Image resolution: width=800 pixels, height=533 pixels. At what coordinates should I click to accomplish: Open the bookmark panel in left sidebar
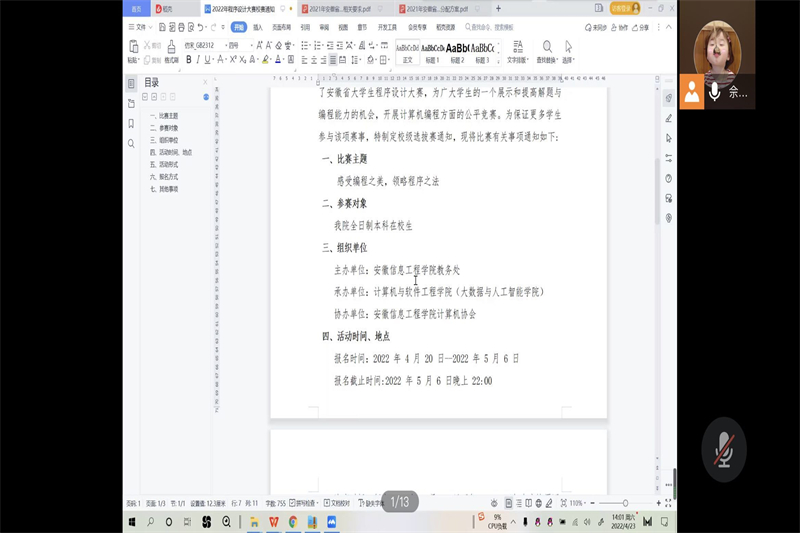[131, 123]
